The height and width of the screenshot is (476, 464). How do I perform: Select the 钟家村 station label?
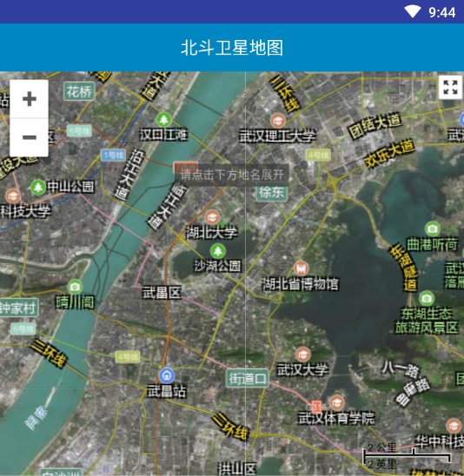click(x=18, y=307)
